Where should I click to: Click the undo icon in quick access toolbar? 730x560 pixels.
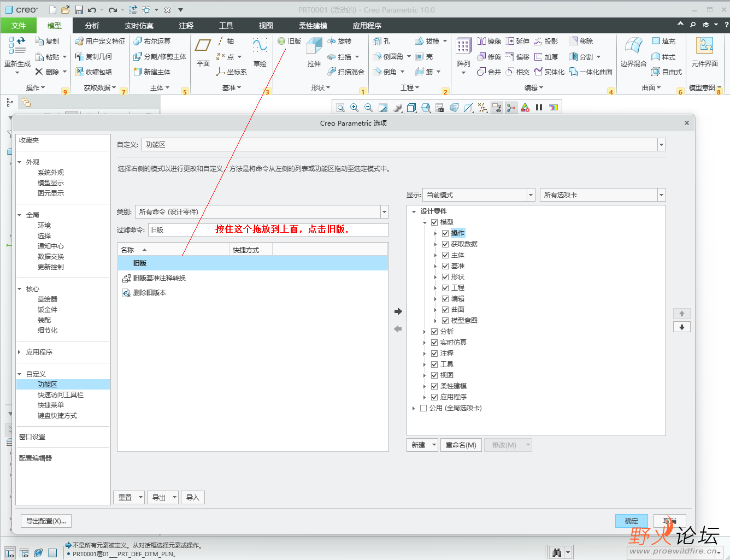coord(92,10)
